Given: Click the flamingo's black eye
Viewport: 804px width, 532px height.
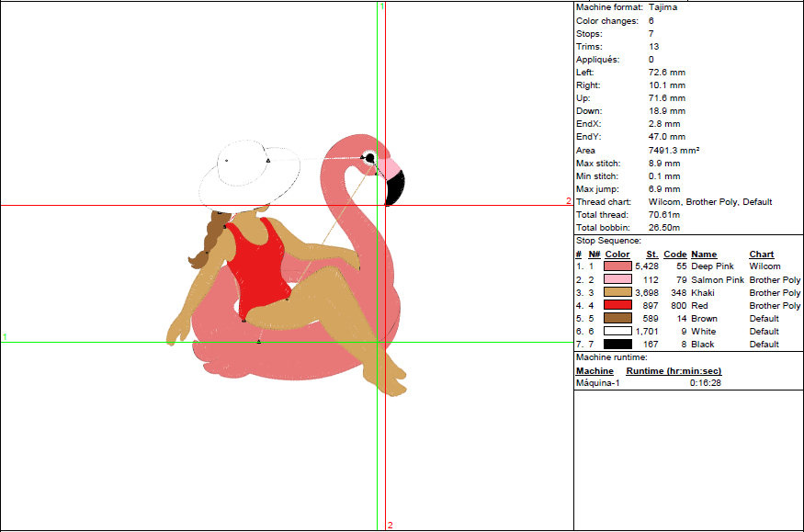Looking at the screenshot, I should (x=370, y=158).
